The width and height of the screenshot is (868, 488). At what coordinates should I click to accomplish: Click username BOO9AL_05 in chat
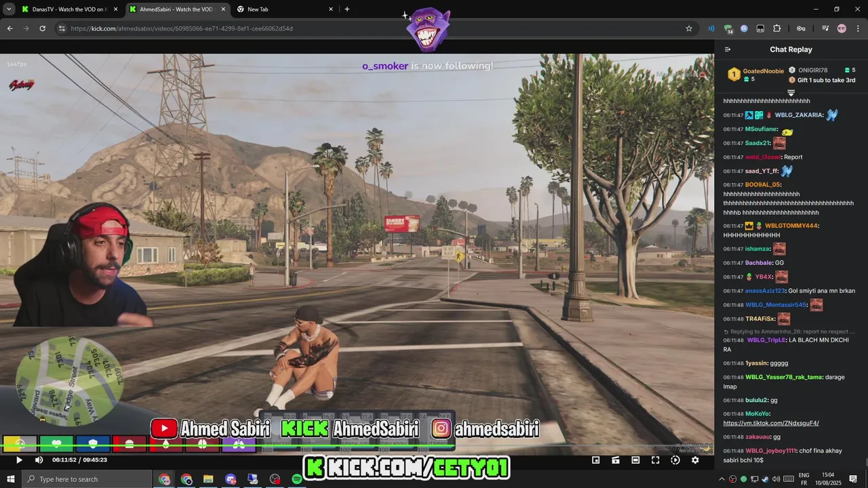click(762, 184)
